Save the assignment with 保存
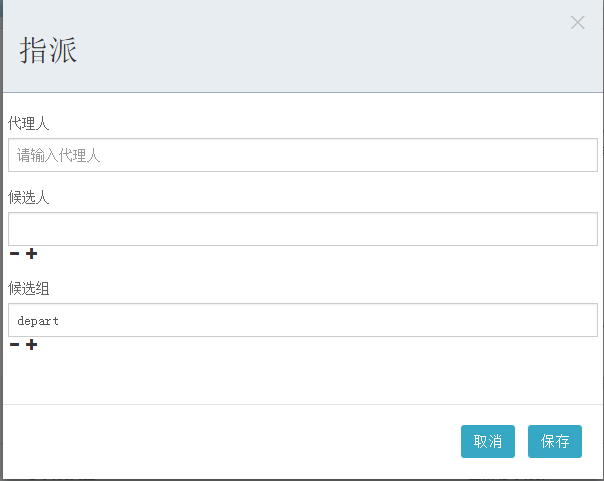 (554, 441)
